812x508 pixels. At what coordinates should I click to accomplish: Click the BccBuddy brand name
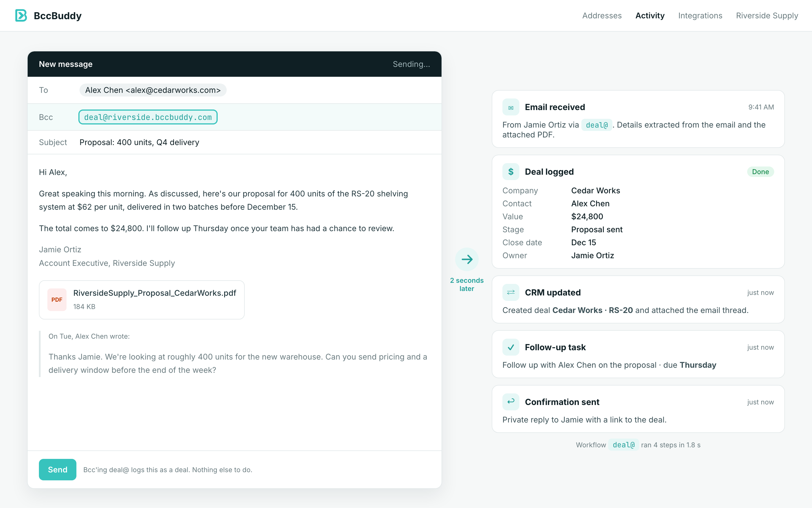click(58, 16)
